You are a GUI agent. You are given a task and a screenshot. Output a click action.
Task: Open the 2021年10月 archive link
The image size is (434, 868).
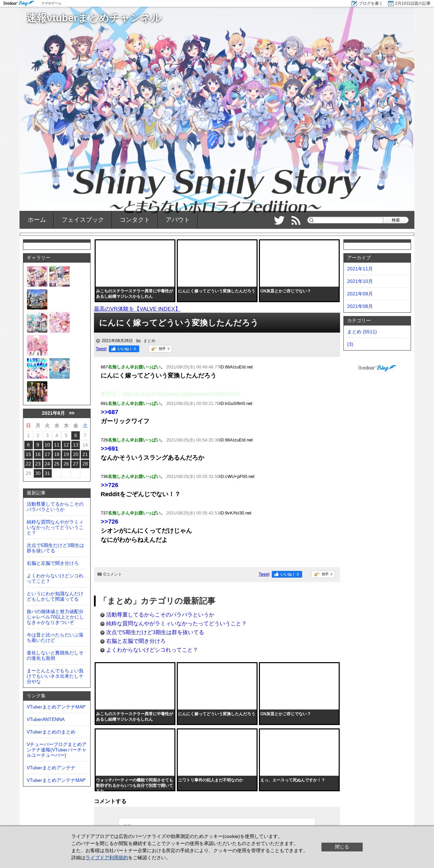pyautogui.click(x=360, y=281)
